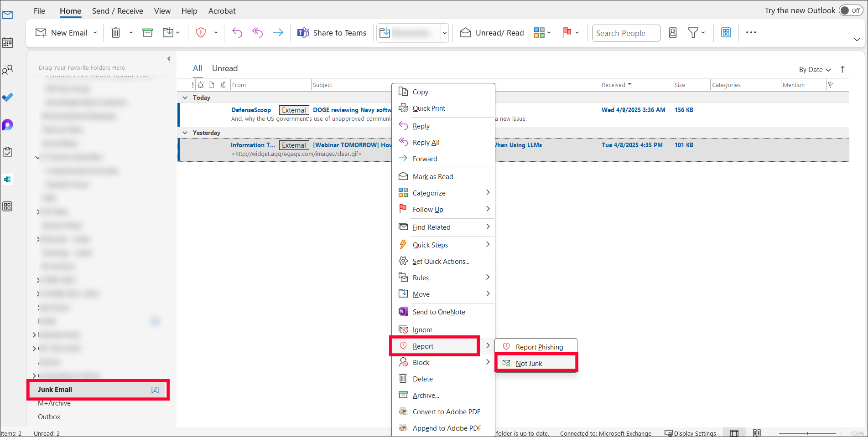The height and width of the screenshot is (437, 868).
Task: Open the File menu
Action: click(40, 11)
